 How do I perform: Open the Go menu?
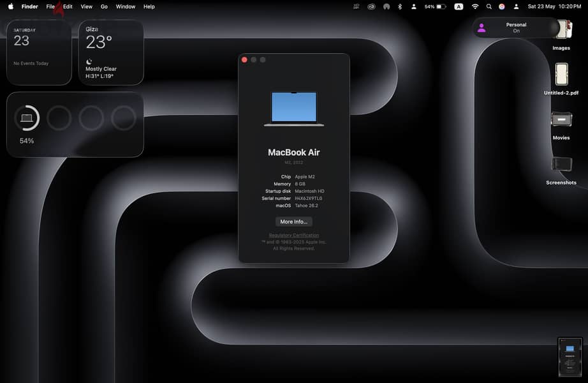(x=104, y=6)
